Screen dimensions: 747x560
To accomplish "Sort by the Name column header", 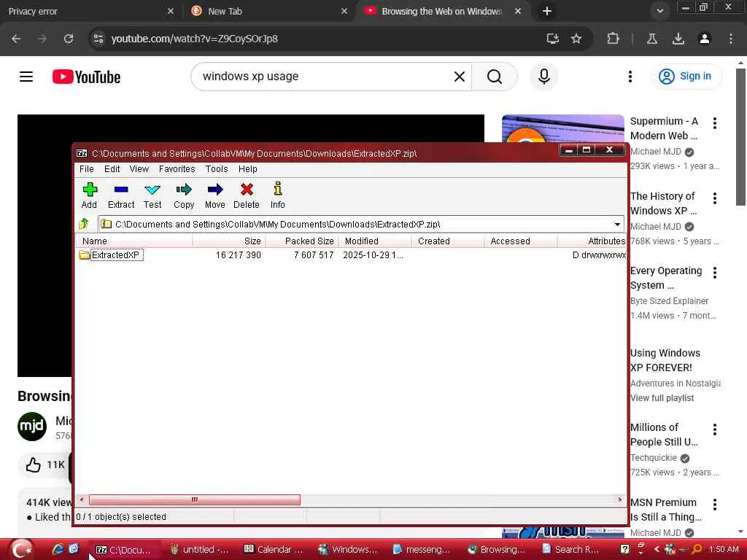I will (134, 241).
